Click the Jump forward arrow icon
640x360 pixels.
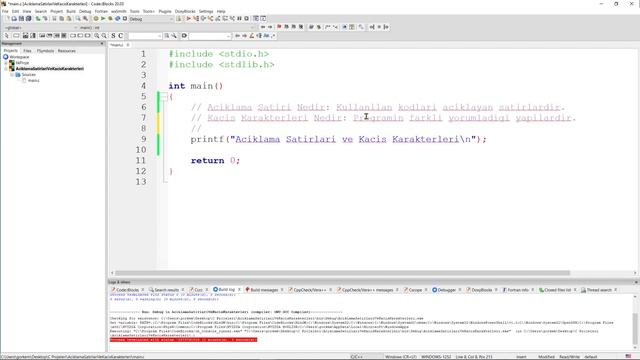point(270,27)
